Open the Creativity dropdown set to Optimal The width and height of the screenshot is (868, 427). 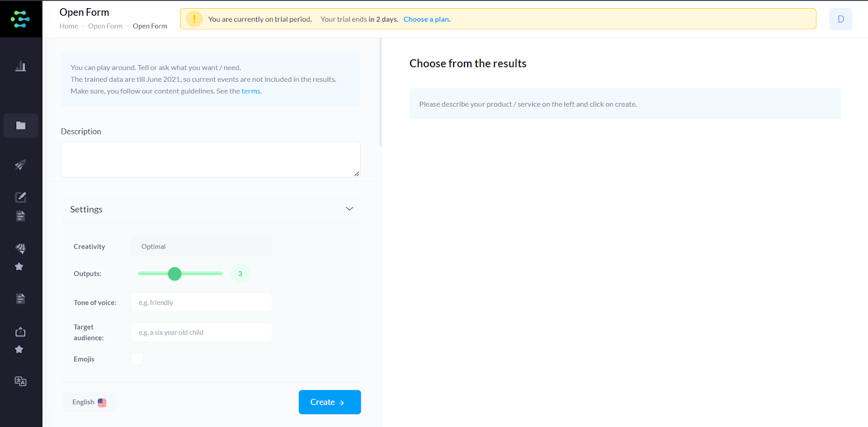(x=201, y=247)
